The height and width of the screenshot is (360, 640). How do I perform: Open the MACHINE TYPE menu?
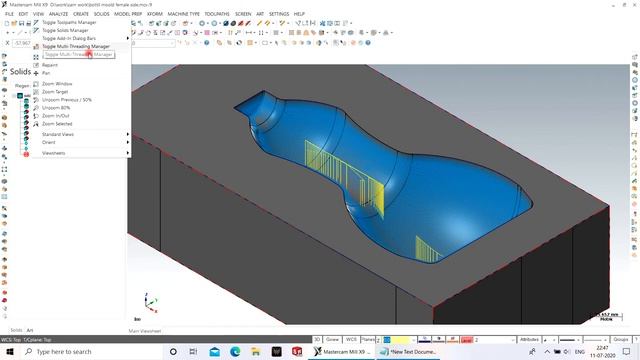click(x=184, y=14)
